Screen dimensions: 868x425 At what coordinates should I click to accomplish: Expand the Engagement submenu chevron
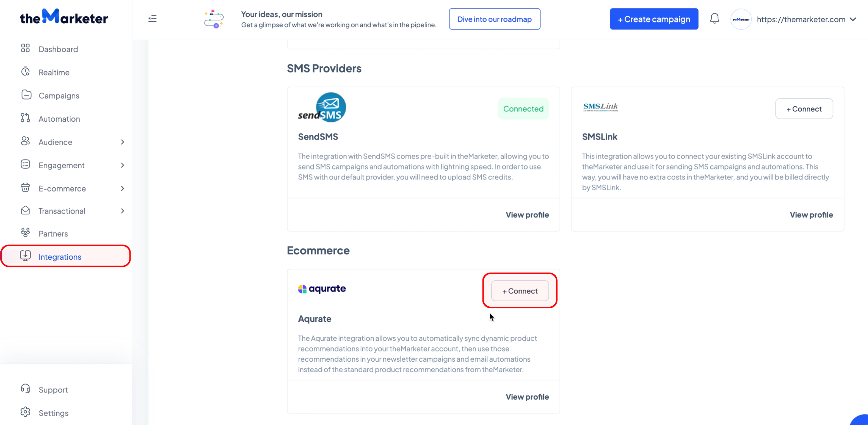pos(122,165)
